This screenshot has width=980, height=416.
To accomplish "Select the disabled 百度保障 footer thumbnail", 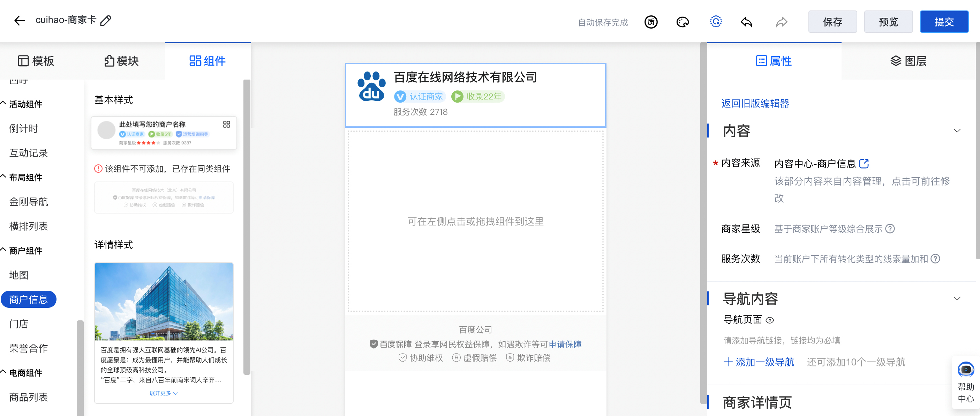I will click(164, 198).
